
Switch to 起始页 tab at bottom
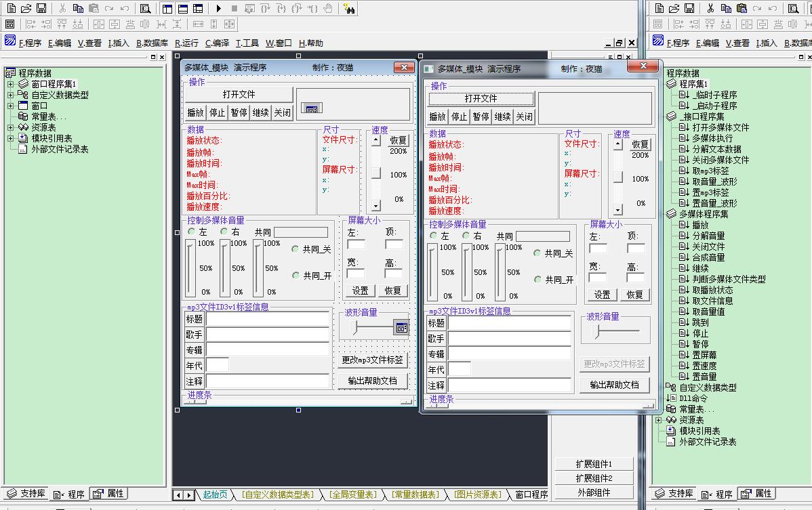(x=215, y=494)
